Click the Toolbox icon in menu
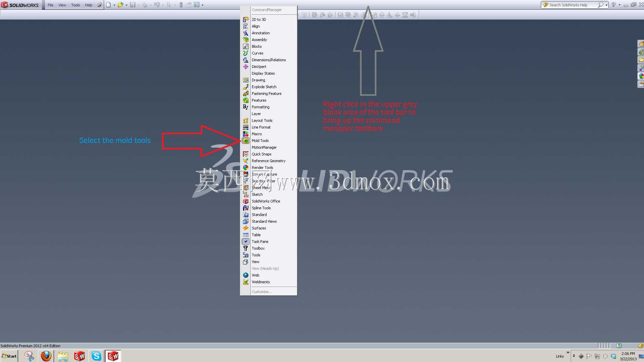644x362 pixels. click(x=246, y=248)
